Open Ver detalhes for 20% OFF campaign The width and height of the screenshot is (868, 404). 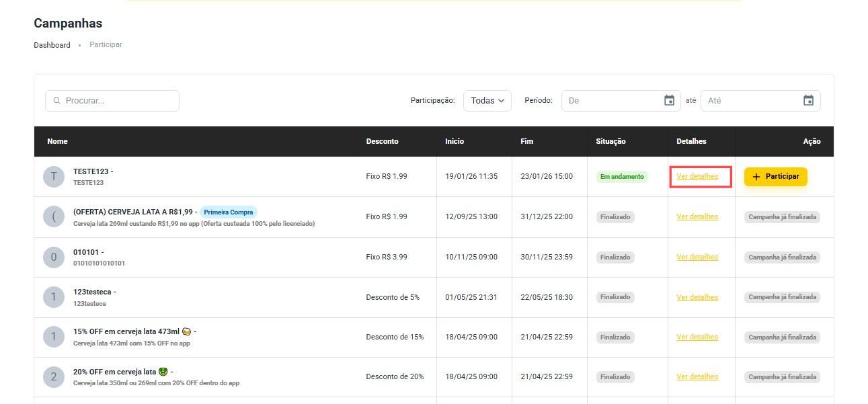point(697,376)
